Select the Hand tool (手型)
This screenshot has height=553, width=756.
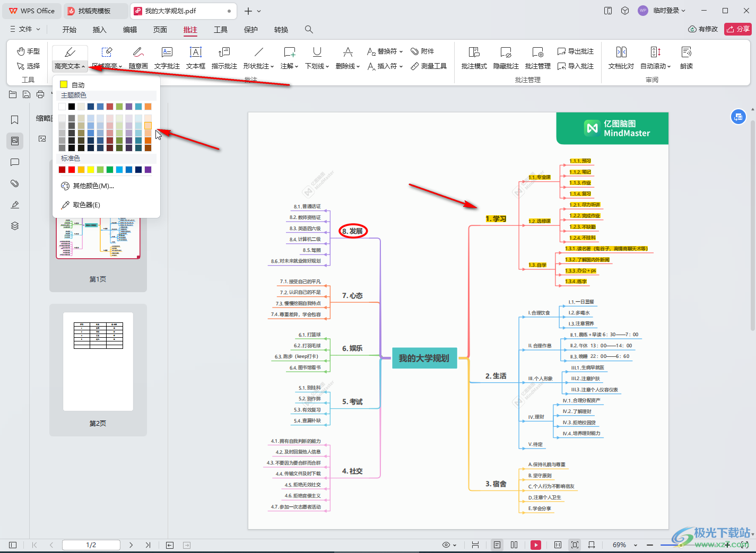(28, 51)
